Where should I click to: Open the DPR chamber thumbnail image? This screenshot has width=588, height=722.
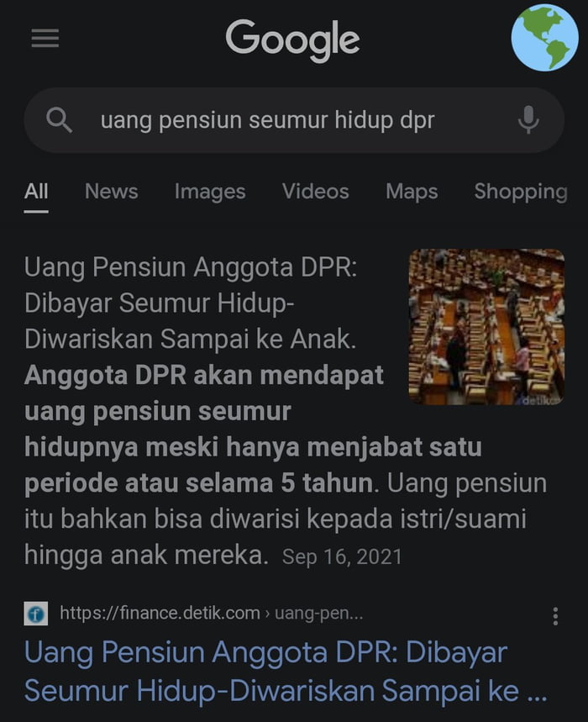(x=486, y=327)
